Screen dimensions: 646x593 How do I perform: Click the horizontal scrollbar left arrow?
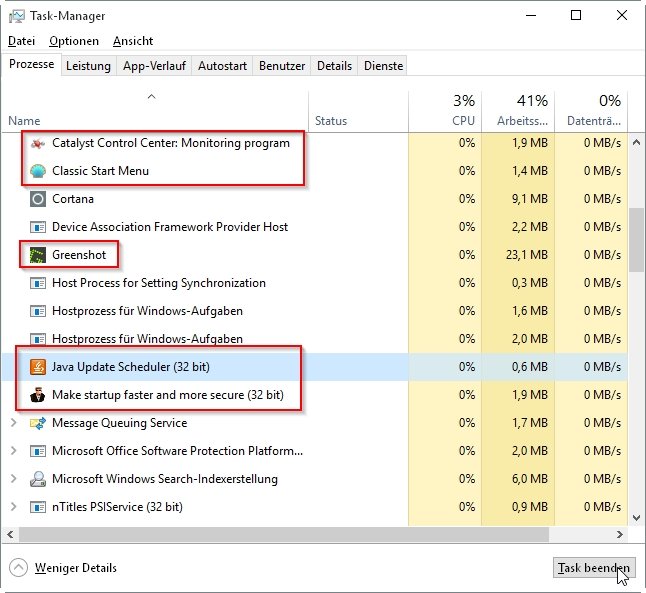pyautogui.click(x=10, y=534)
